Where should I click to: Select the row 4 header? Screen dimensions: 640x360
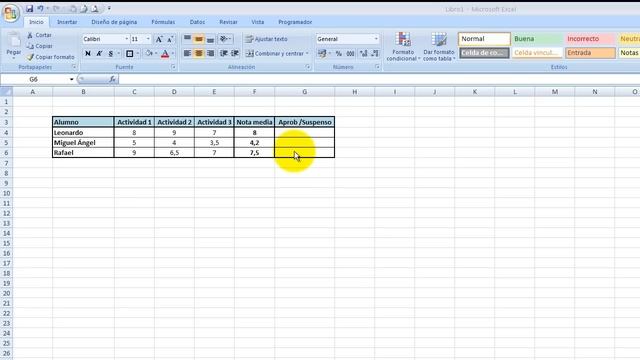(6, 133)
